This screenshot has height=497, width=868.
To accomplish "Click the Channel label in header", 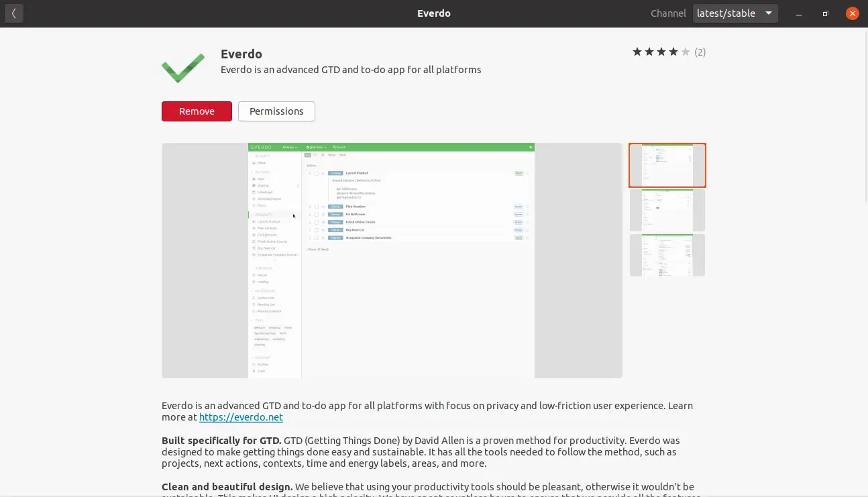I will [668, 13].
